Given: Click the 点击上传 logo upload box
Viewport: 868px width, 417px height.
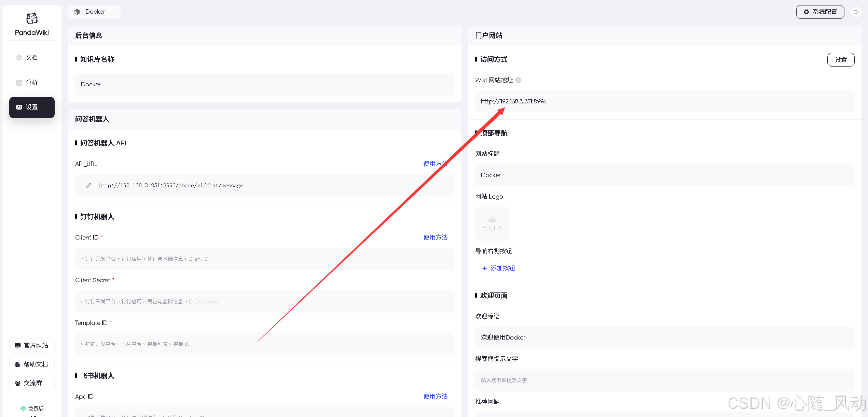Looking at the screenshot, I should point(492,224).
